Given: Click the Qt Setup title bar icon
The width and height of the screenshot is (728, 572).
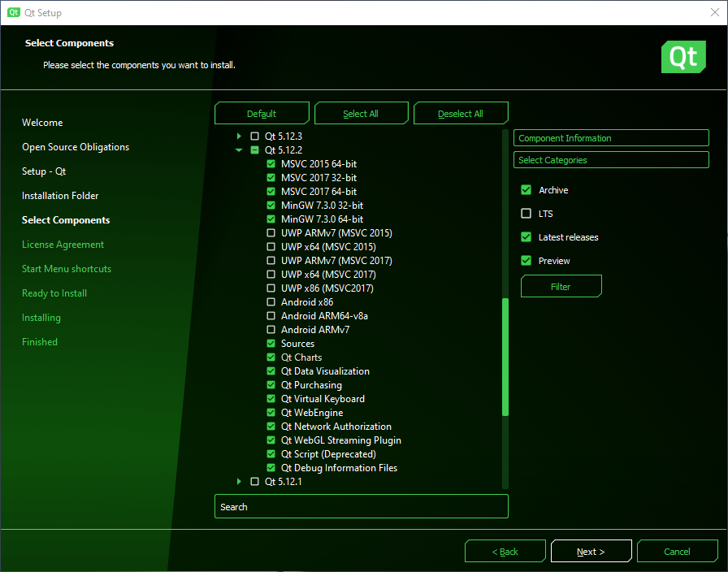Looking at the screenshot, I should click(x=14, y=12).
